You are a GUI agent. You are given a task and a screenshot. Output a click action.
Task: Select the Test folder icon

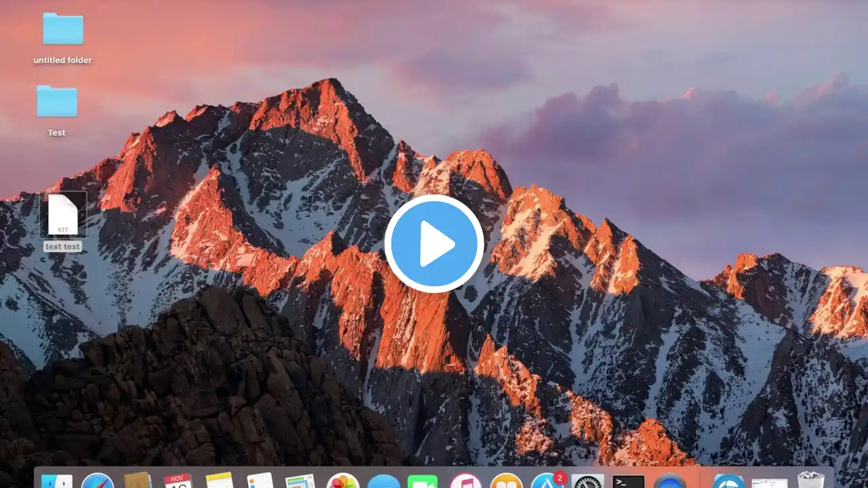[x=57, y=102]
